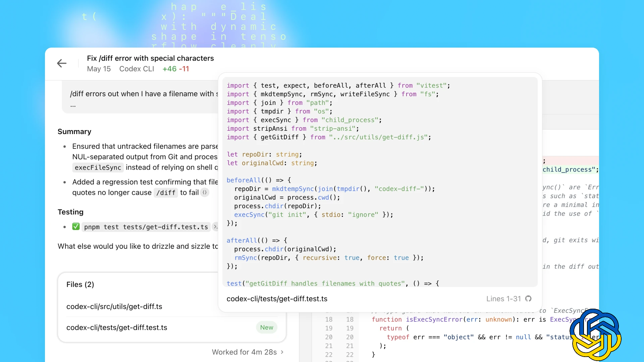
Task: Click the import line from "path" in preview
Action: click(279, 103)
